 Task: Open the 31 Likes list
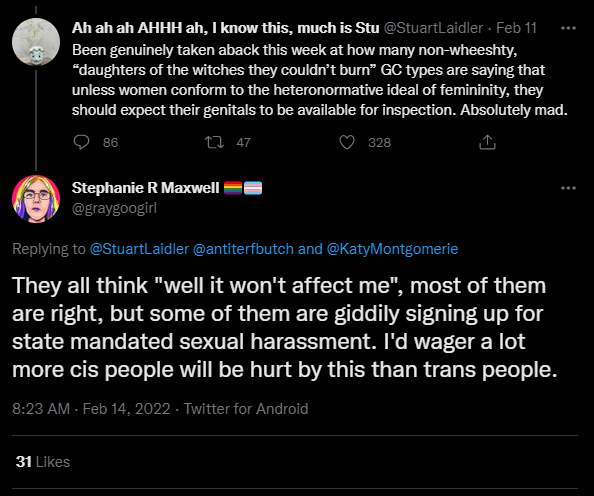(43, 462)
